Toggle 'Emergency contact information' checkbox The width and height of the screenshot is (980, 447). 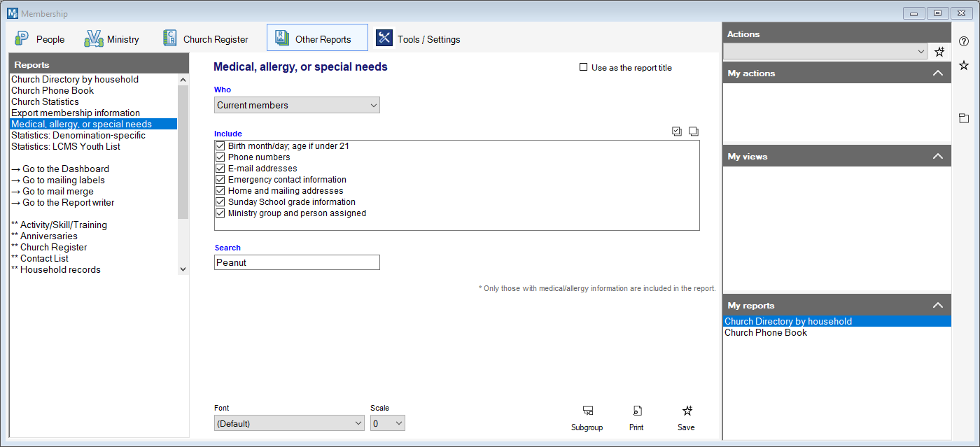[x=220, y=180]
